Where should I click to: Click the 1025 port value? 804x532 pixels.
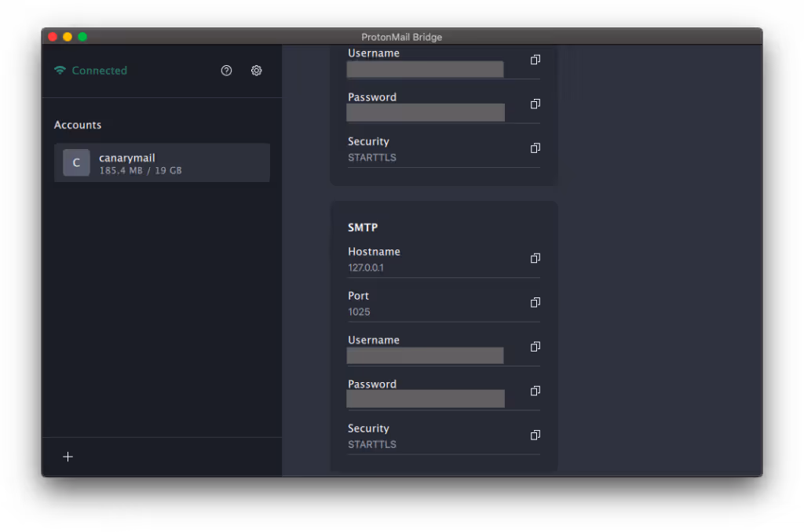click(x=359, y=312)
